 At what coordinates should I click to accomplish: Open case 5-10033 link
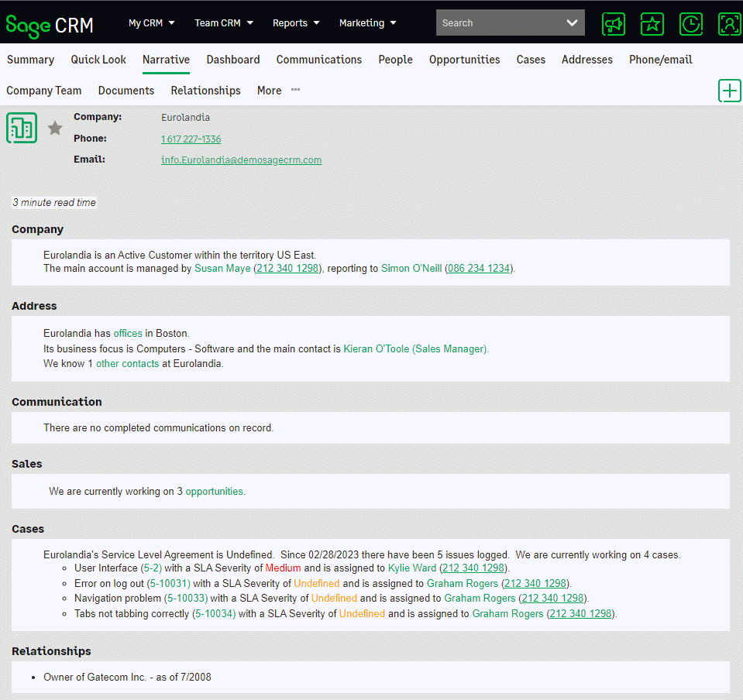pos(186,599)
